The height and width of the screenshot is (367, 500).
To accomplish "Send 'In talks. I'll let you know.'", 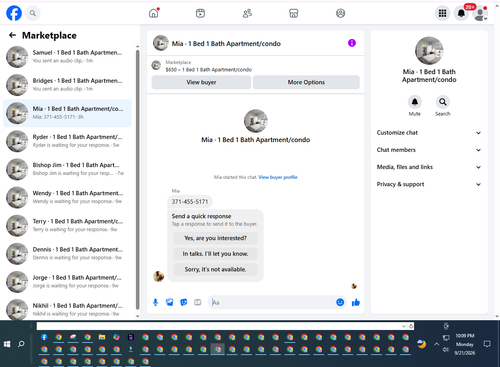I will (215, 254).
